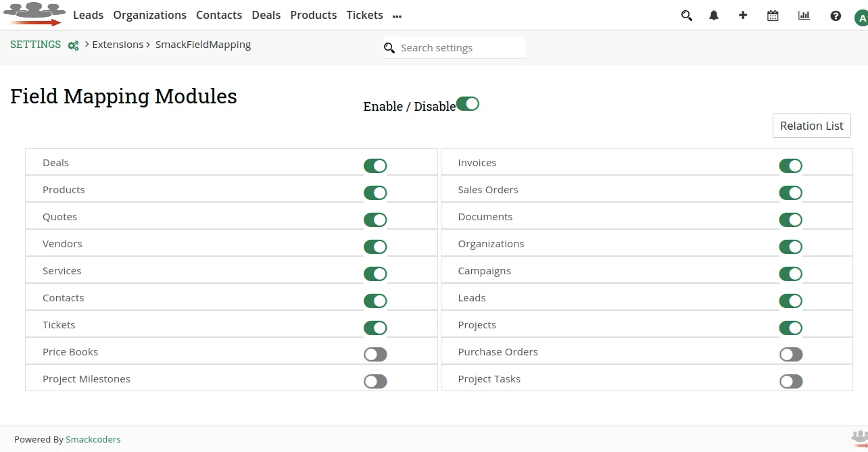Click the help question mark icon
The width and height of the screenshot is (868, 452).
point(836,16)
